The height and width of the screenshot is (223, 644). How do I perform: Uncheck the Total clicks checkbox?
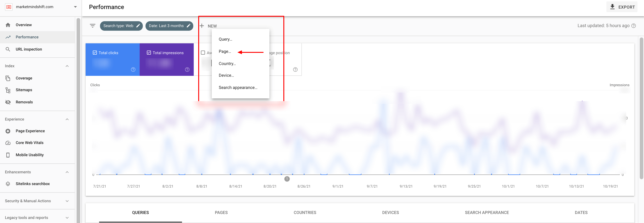click(95, 52)
